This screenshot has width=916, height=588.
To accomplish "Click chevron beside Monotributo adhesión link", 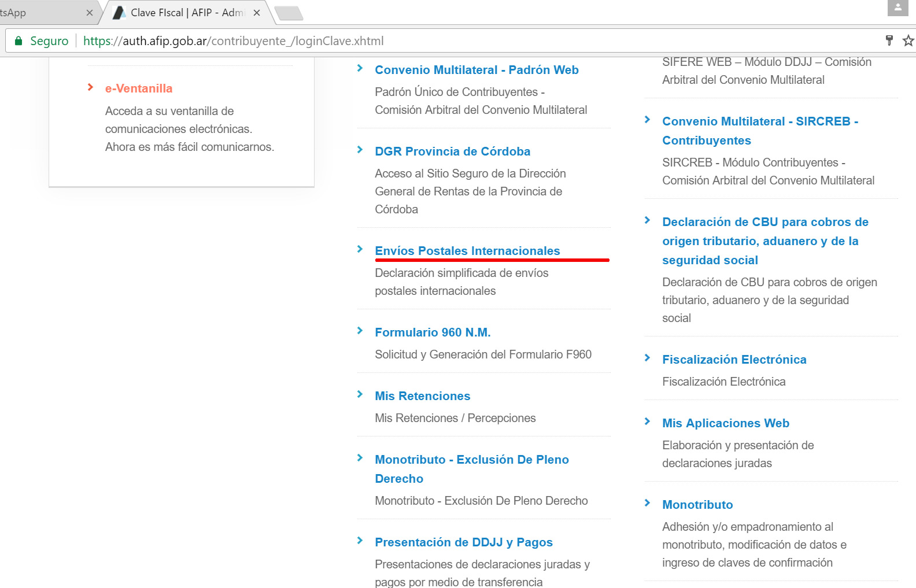I will click(x=648, y=503).
